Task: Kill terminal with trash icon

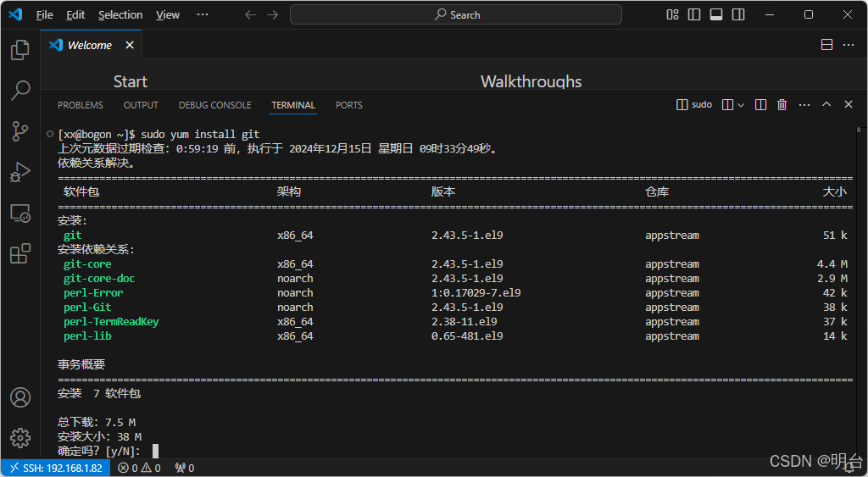Action: pos(782,104)
